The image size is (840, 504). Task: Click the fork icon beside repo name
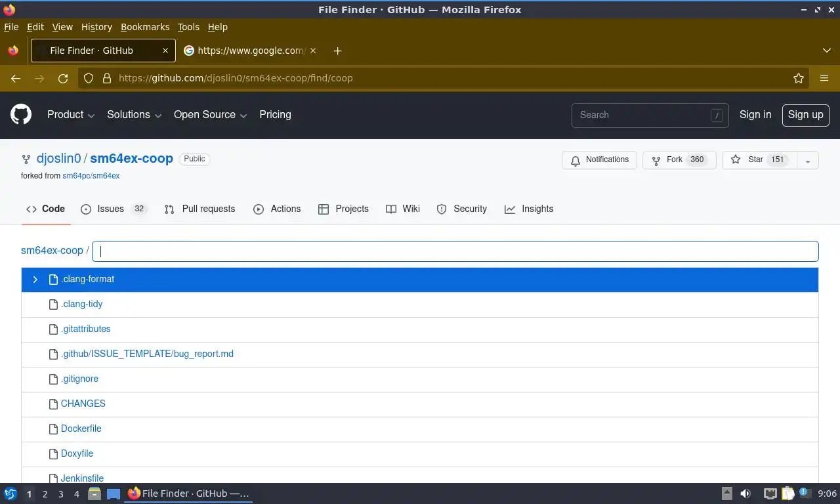[x=26, y=159]
